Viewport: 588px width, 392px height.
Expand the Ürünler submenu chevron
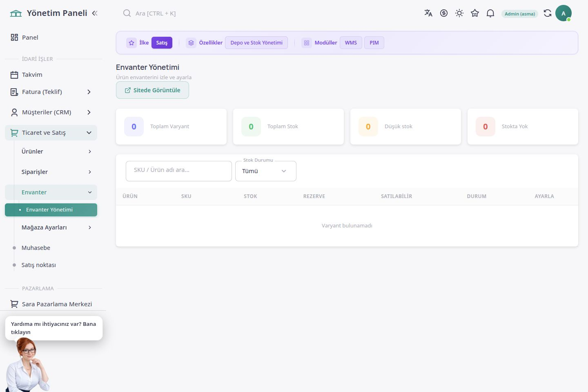tap(90, 151)
